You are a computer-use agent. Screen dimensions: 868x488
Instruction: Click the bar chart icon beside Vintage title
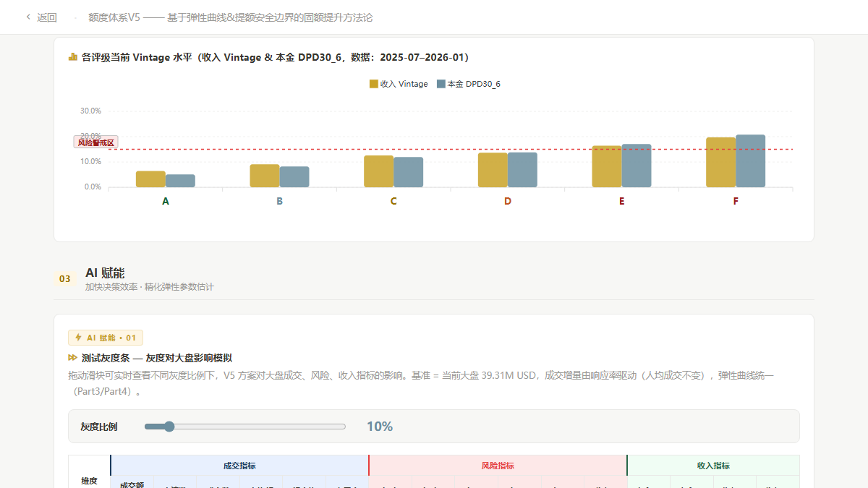(x=73, y=57)
